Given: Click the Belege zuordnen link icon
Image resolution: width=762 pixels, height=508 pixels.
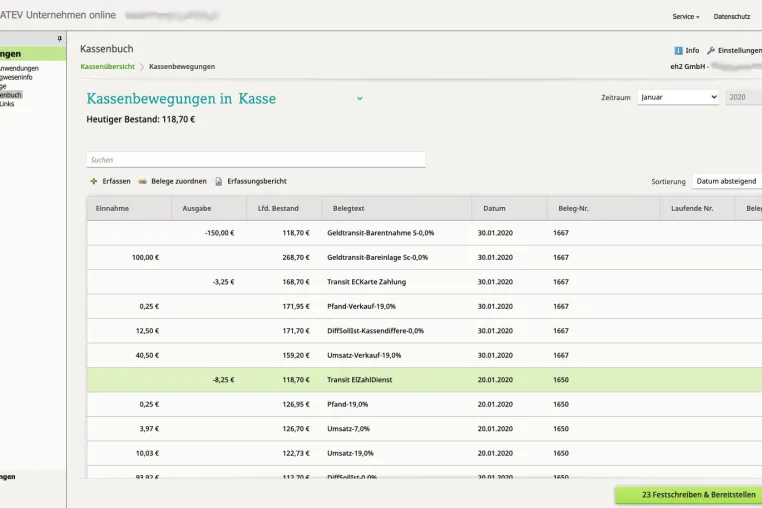Looking at the screenshot, I should (x=142, y=181).
